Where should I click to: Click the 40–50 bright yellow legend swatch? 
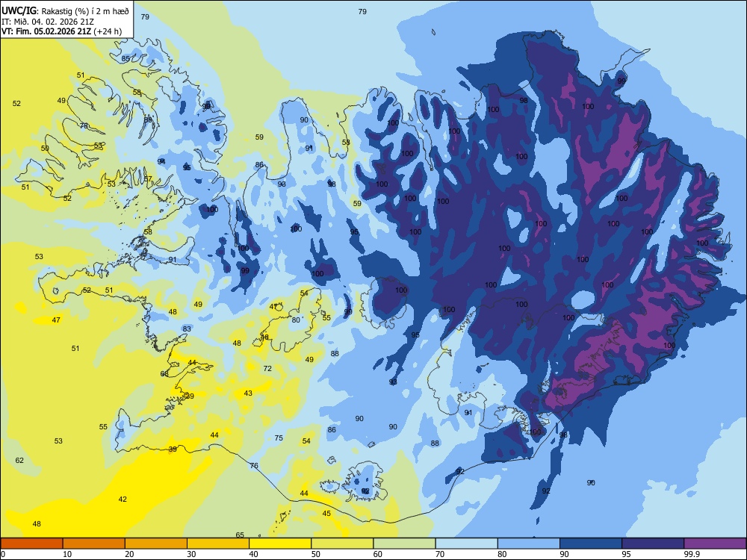(x=280, y=544)
